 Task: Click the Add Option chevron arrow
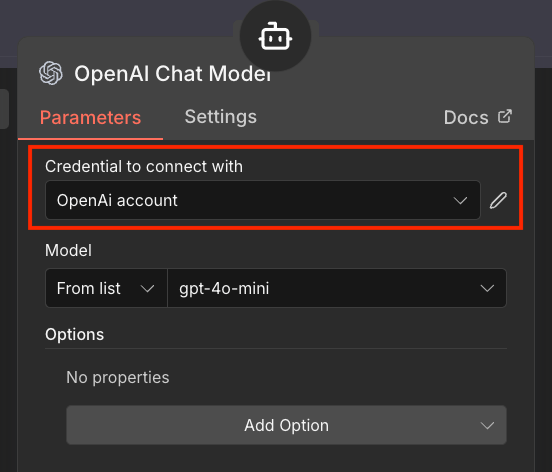[x=487, y=426]
